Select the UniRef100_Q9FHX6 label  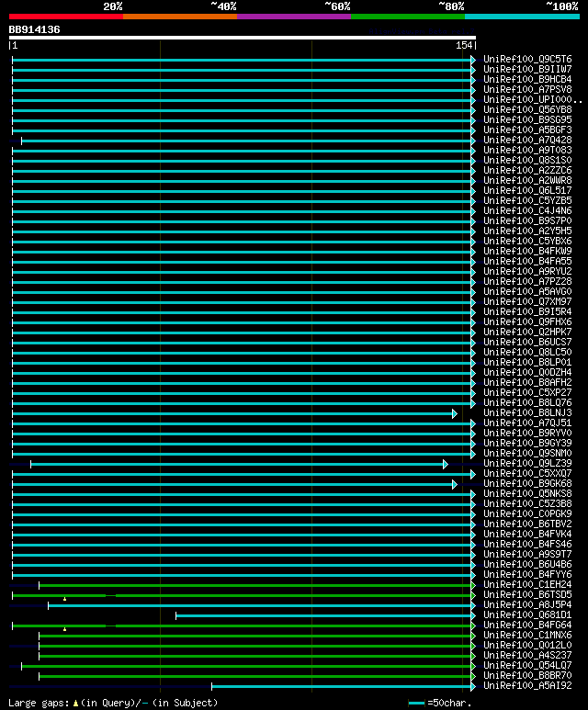coord(527,322)
